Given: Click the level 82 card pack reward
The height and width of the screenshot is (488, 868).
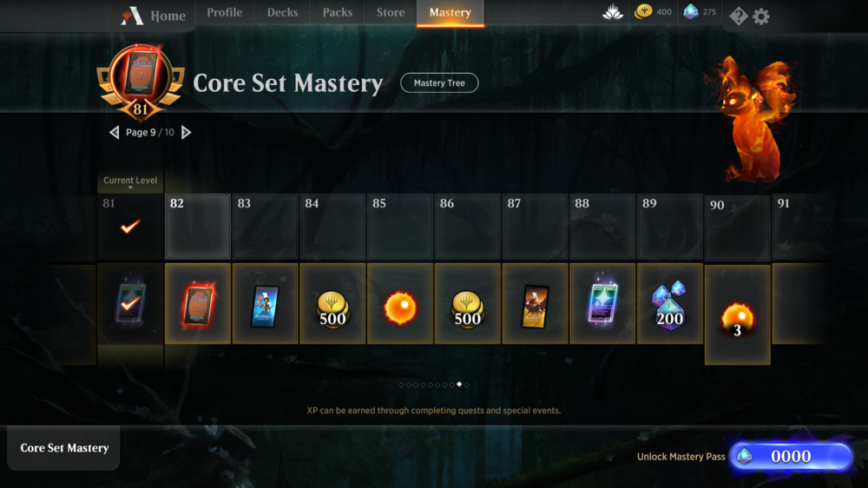Looking at the screenshot, I should coord(198,304).
